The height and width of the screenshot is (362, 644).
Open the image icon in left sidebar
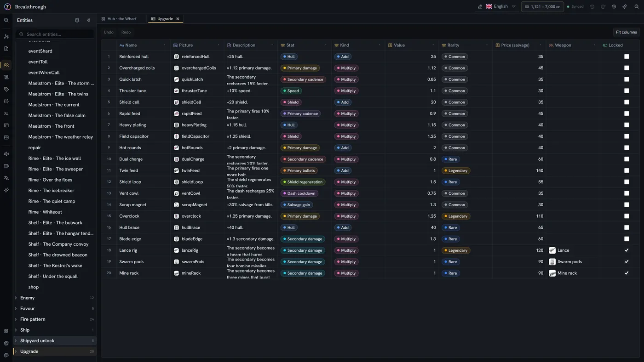click(6, 137)
